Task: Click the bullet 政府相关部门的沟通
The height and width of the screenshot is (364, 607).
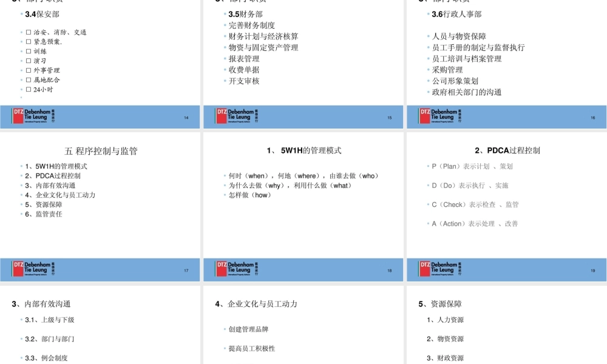Action: click(x=466, y=92)
